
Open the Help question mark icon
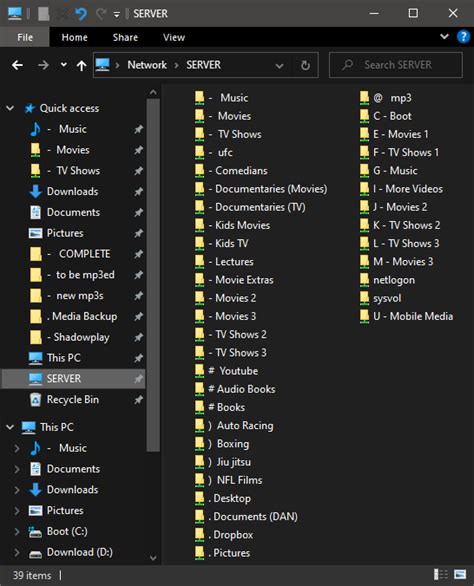(463, 37)
